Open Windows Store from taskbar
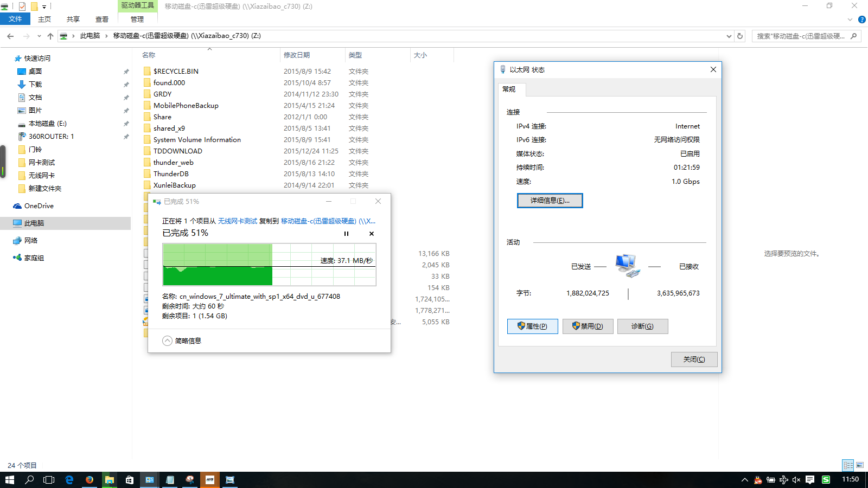This screenshot has width=868, height=488. [x=129, y=480]
